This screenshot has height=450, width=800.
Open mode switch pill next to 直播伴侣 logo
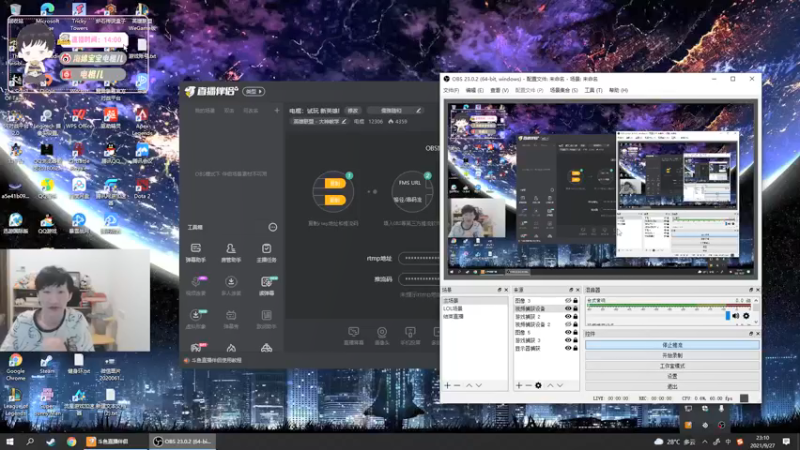click(254, 91)
